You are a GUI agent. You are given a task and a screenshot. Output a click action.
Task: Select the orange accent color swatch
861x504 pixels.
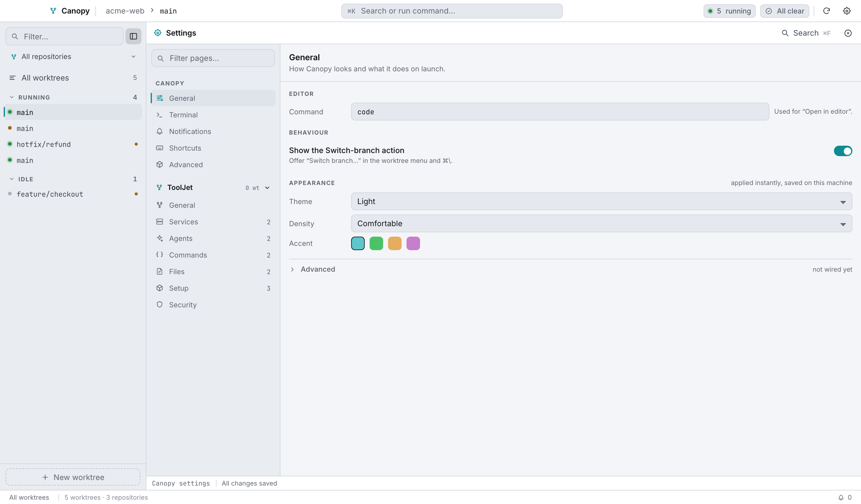click(395, 243)
